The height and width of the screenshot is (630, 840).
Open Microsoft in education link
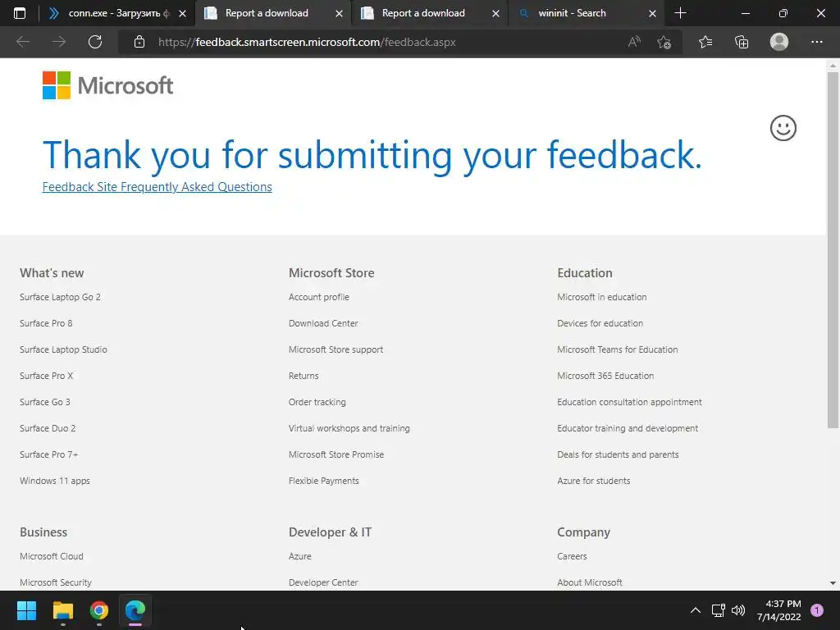point(601,297)
